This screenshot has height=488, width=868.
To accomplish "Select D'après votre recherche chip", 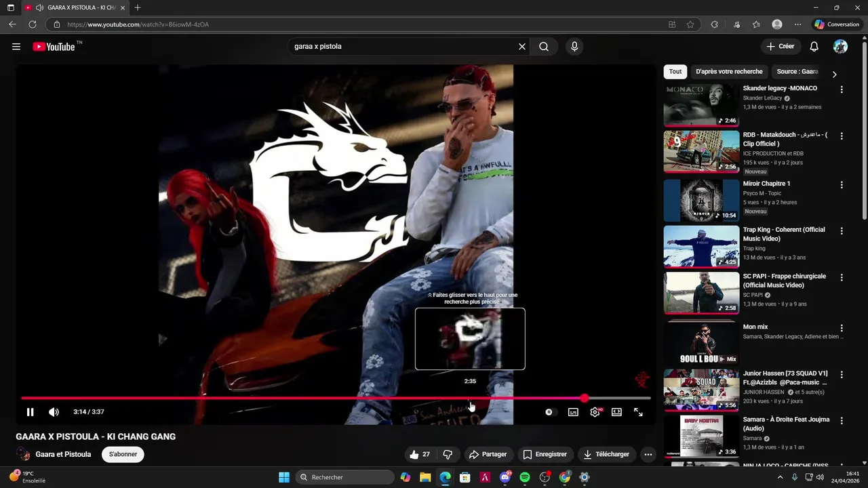I will pyautogui.click(x=729, y=71).
